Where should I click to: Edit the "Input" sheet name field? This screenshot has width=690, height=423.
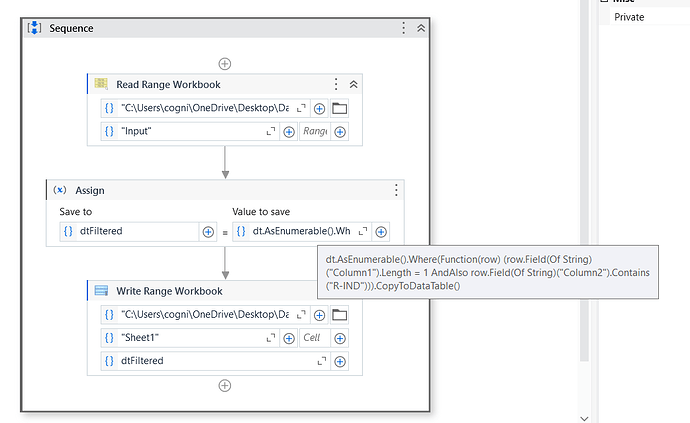point(190,132)
